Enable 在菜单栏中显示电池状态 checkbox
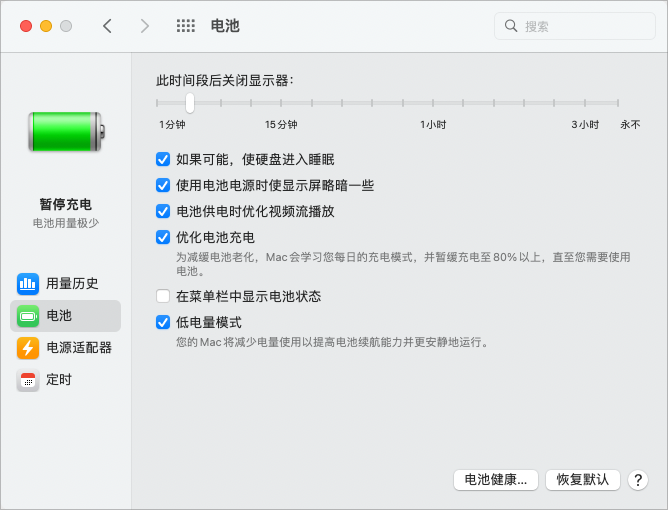668x510 pixels. tap(163, 297)
